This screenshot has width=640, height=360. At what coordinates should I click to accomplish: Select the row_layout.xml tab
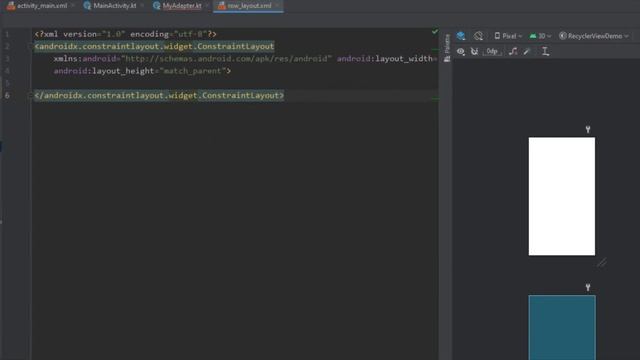click(249, 6)
